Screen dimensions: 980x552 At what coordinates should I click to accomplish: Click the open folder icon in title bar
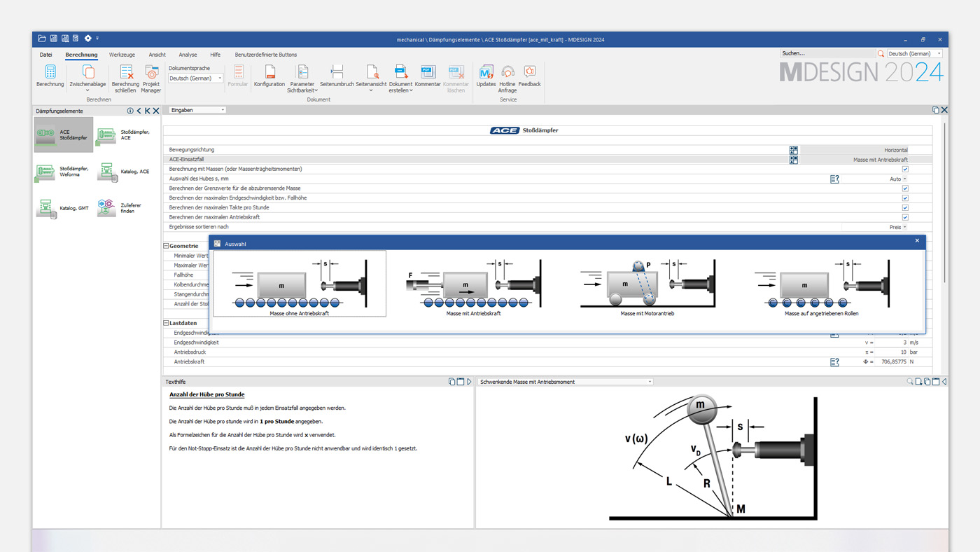point(42,39)
